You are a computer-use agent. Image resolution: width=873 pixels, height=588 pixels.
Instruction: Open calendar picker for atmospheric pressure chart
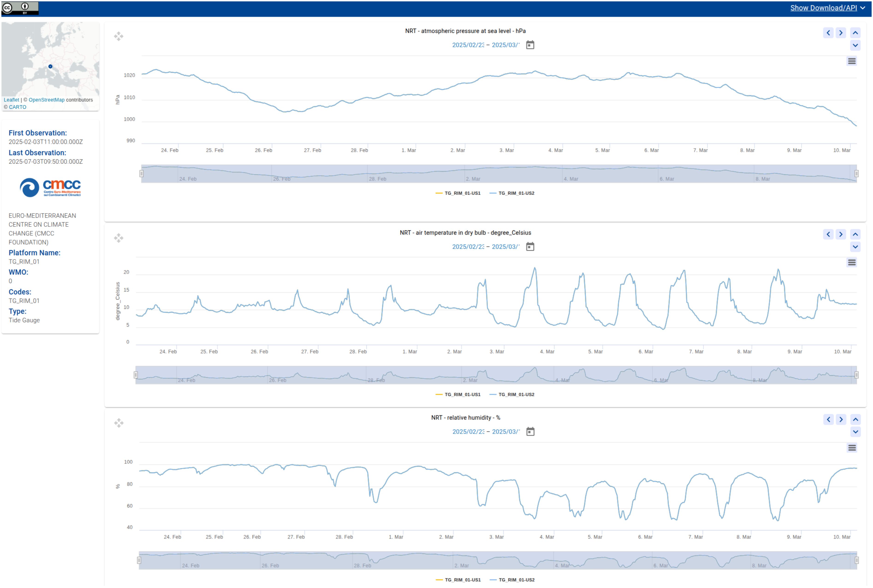pos(530,45)
